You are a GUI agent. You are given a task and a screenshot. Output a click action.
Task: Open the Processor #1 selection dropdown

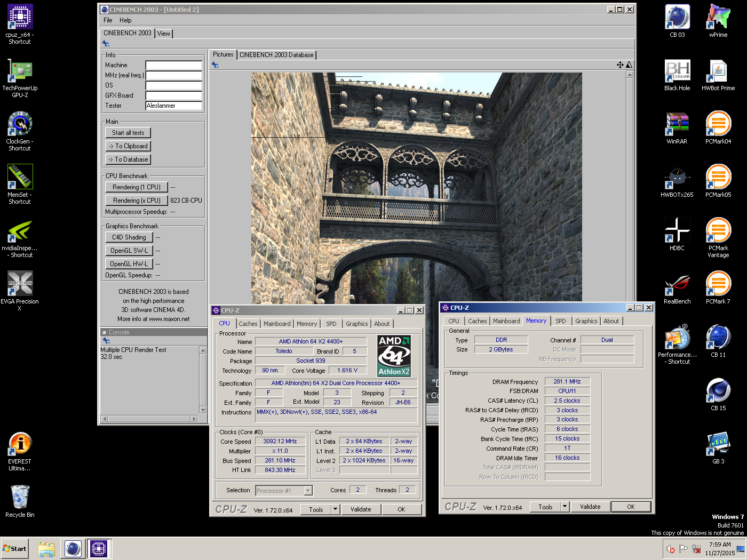pos(284,491)
